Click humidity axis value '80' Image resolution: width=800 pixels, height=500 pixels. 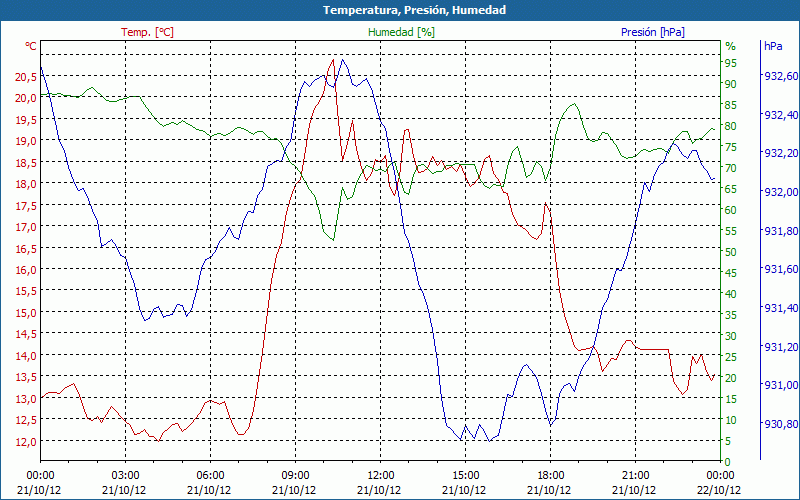point(730,126)
